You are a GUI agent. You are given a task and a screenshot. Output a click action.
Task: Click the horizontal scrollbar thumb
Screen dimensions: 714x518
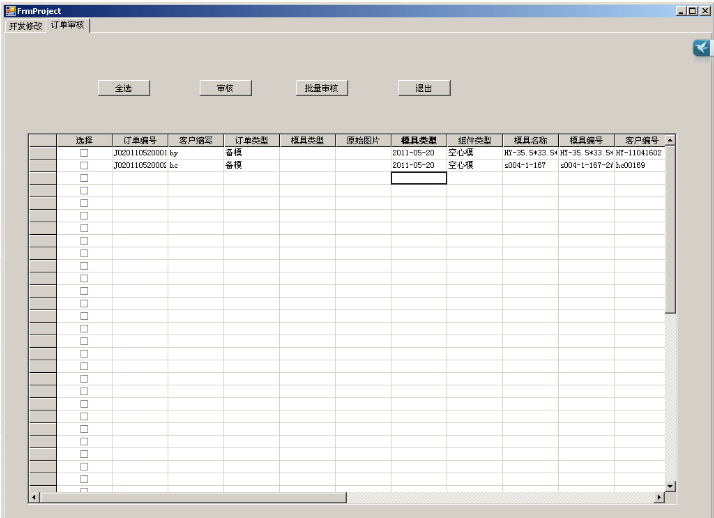click(190, 497)
